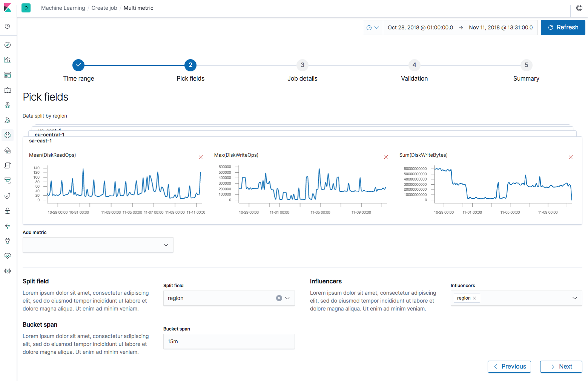Open Uptime icon in sidebar
Screen dimensions: 588x381
coord(8,196)
